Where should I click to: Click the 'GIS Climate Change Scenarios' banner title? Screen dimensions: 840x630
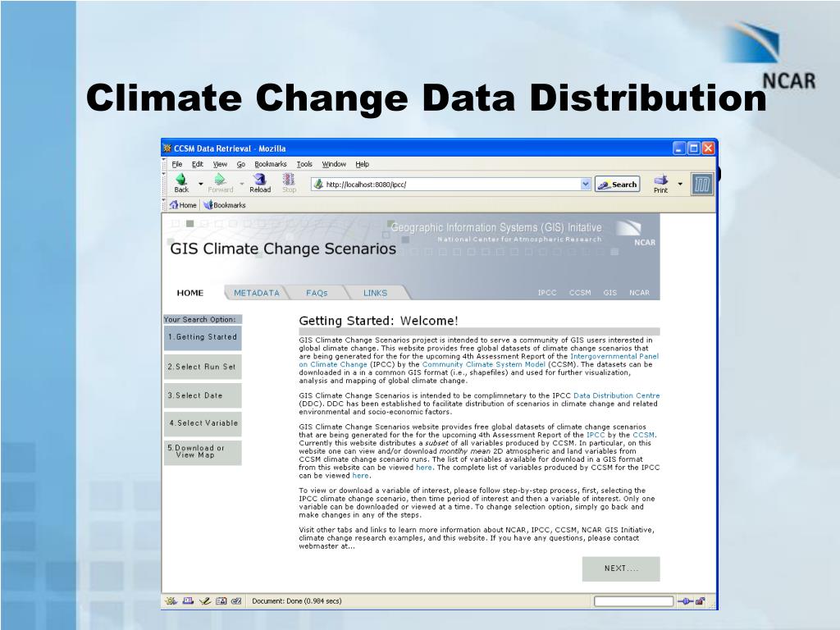click(x=283, y=249)
